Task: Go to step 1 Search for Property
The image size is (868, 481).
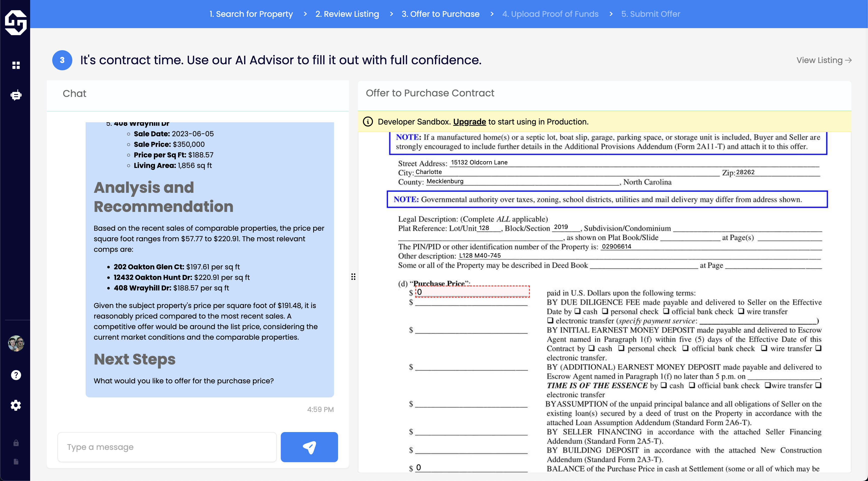Action: pyautogui.click(x=251, y=14)
